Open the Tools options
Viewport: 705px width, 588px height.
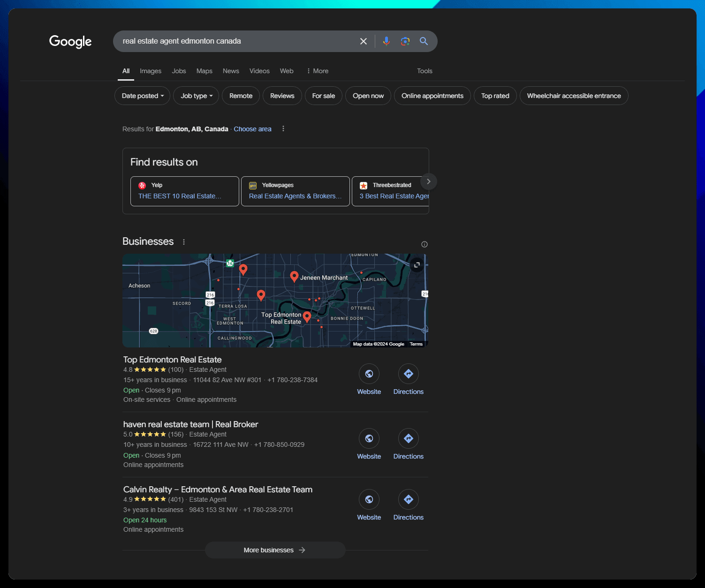coord(425,71)
